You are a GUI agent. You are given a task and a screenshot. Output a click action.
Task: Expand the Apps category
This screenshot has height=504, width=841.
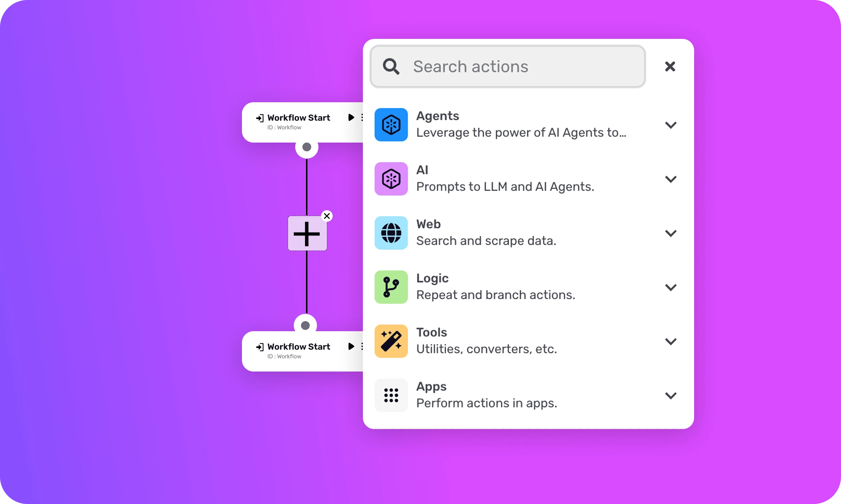pos(670,395)
